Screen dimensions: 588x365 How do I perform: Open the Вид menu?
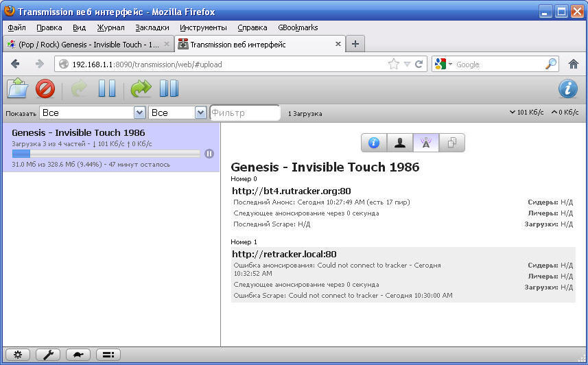point(79,27)
